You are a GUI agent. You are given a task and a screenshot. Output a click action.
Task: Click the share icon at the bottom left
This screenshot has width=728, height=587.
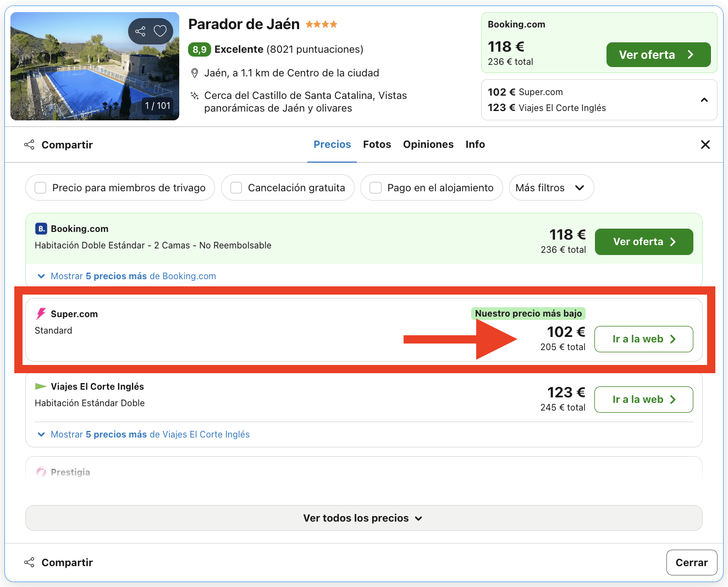click(x=29, y=562)
